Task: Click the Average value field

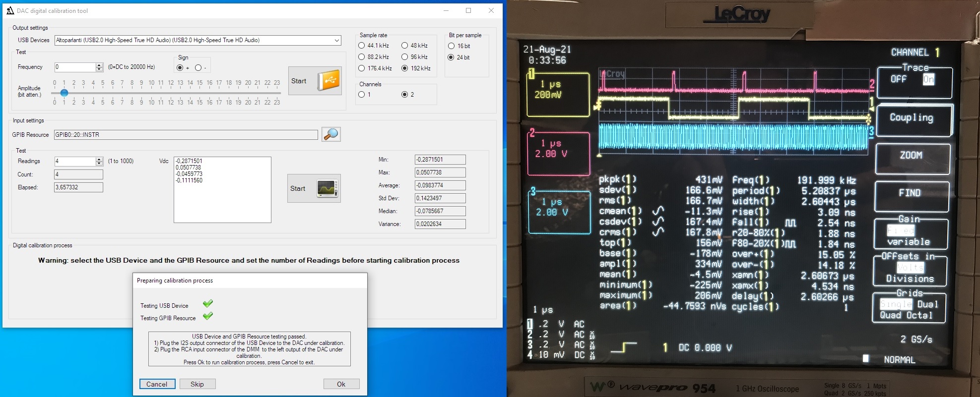Action: pos(440,185)
